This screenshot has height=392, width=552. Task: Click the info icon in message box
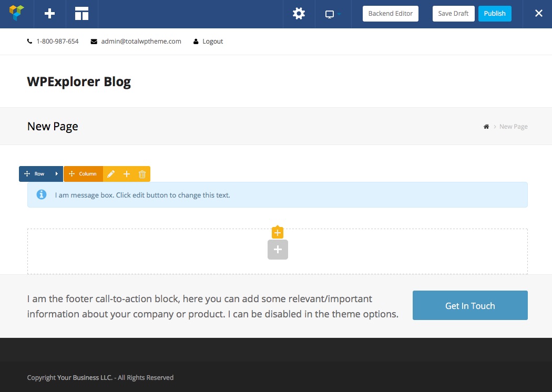pyautogui.click(x=42, y=194)
